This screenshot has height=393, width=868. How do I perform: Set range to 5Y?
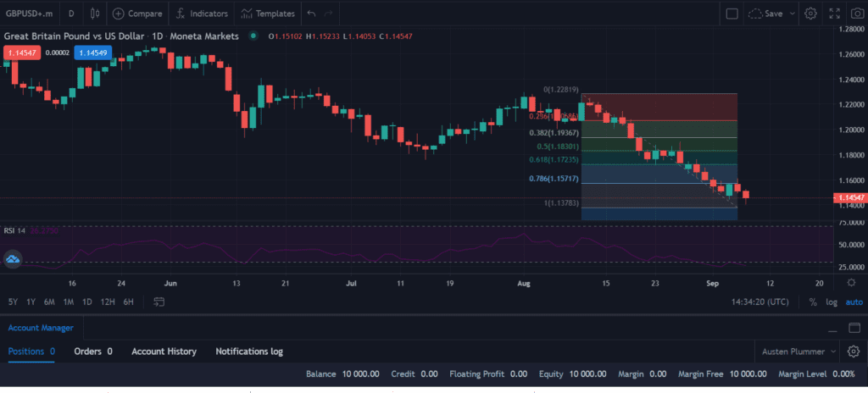13,302
